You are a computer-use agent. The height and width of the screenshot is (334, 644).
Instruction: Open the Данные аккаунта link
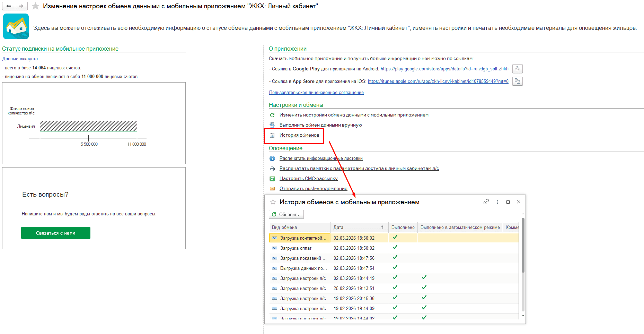[20, 59]
